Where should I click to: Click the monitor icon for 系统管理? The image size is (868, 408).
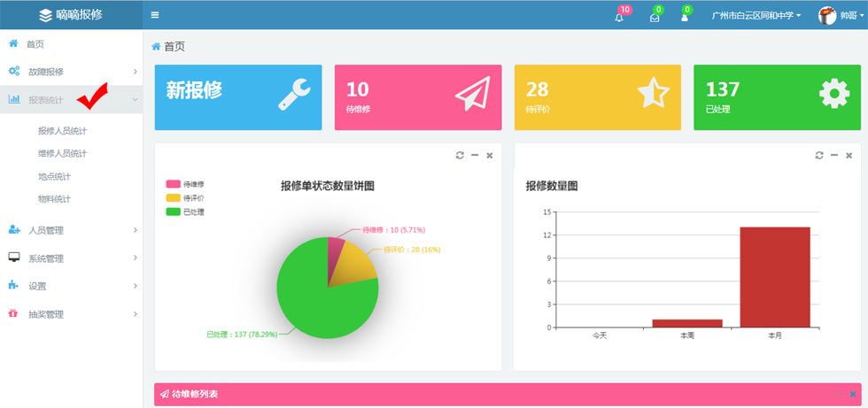pos(14,258)
